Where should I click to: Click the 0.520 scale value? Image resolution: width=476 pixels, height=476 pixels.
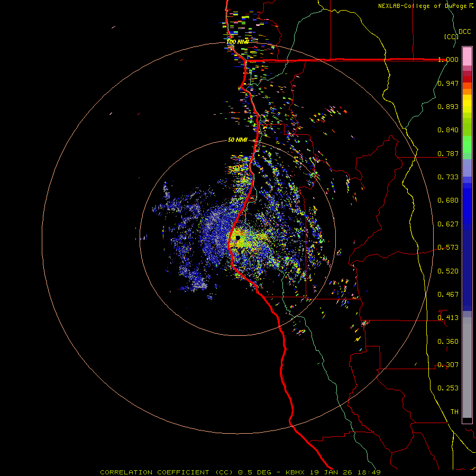(x=448, y=271)
